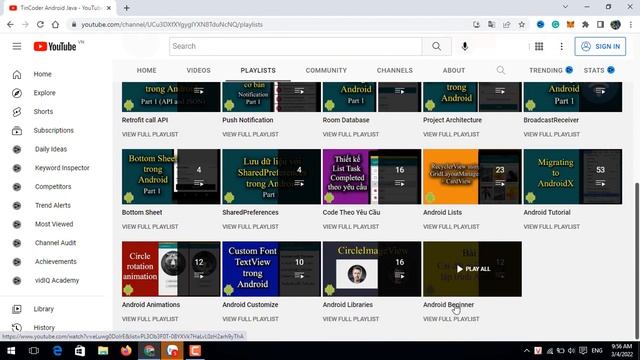Click the address bar URL
Viewport: 640px width, 360px height.
coord(171,24)
